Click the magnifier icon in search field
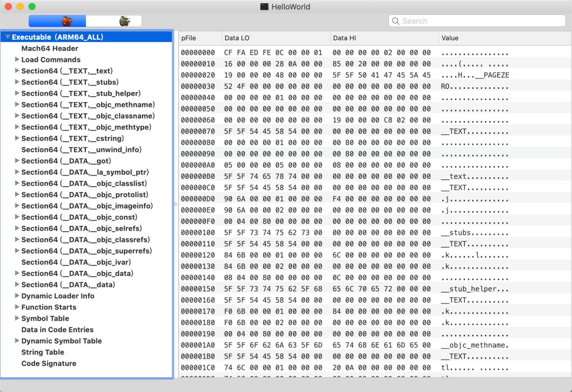The height and width of the screenshot is (392, 572). coord(396,21)
